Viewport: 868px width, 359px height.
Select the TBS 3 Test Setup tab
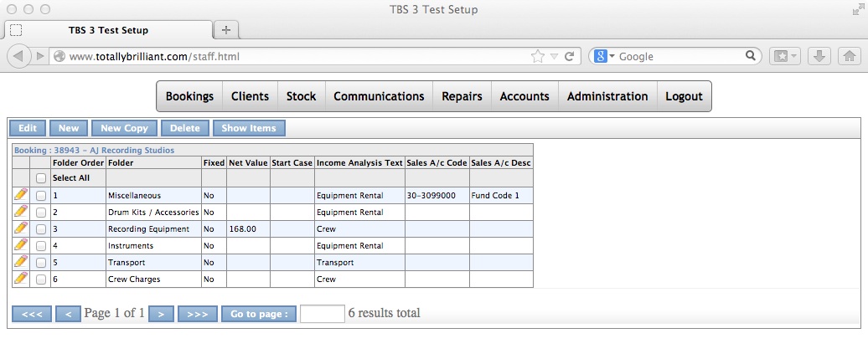click(109, 30)
